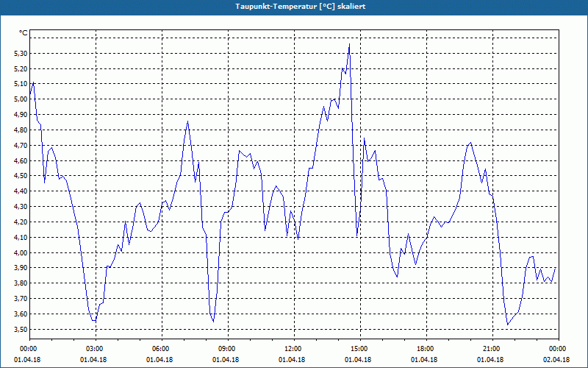The height and width of the screenshot is (368, 588).
Task: Click the 5,00 temperature axis label
Action: coord(21,99)
